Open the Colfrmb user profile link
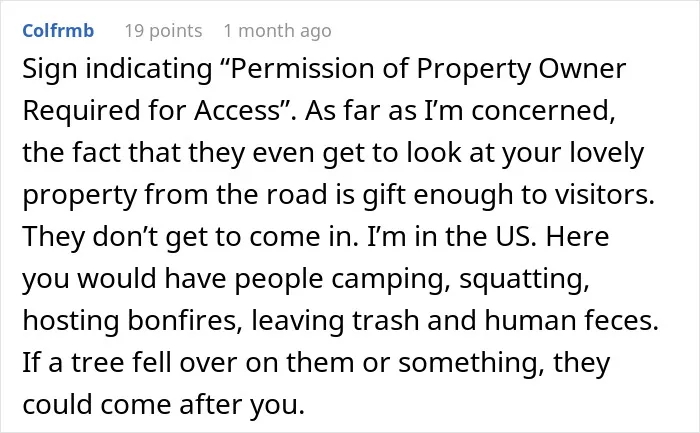 58,31
